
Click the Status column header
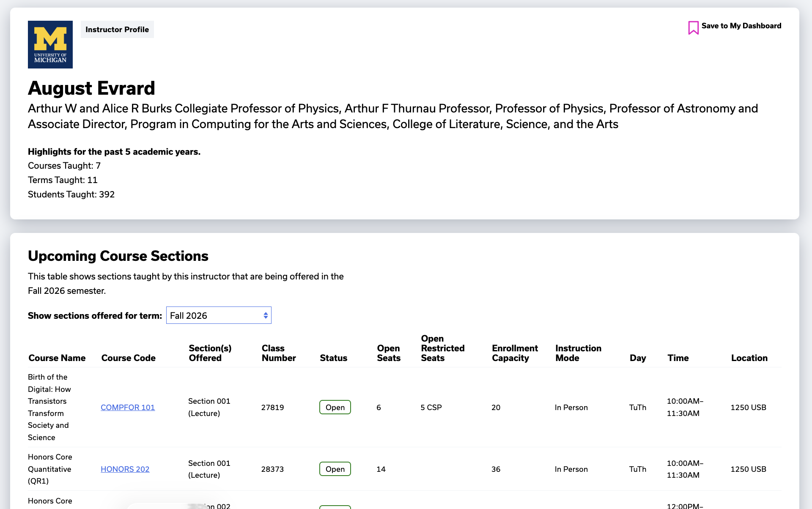pyautogui.click(x=334, y=358)
